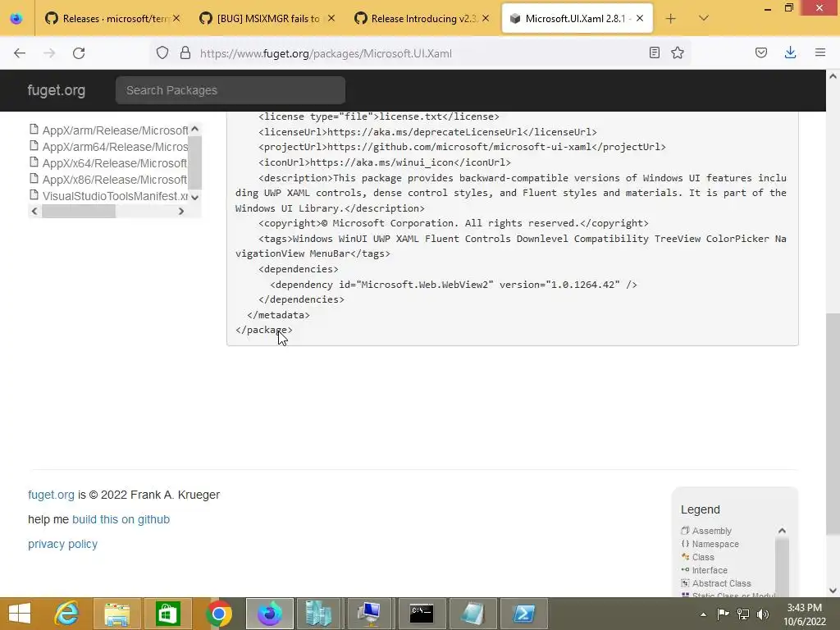This screenshot has width=840, height=630.
Task: Click file list scroll right arrow
Action: coord(181,211)
